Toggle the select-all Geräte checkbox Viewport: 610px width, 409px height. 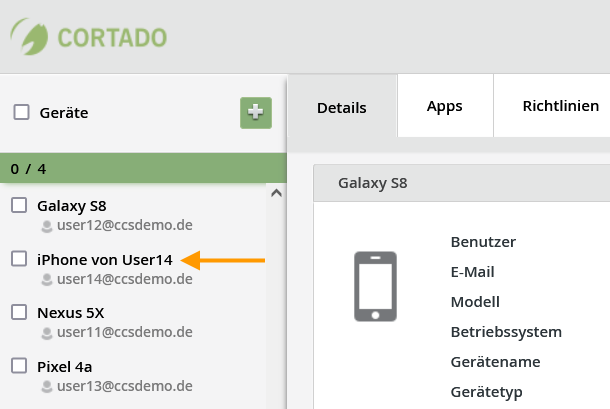21,112
